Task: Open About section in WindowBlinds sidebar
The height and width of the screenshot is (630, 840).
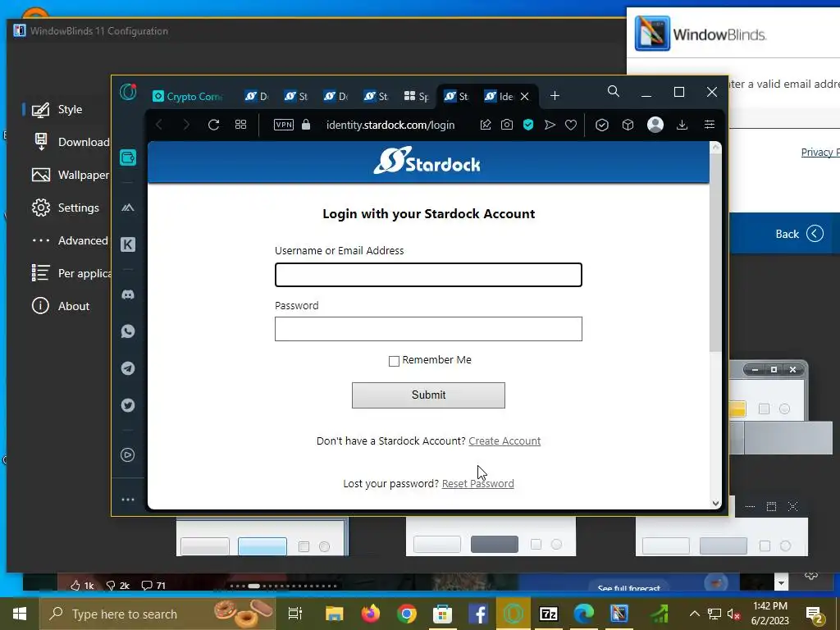Action: pyautogui.click(x=60, y=306)
